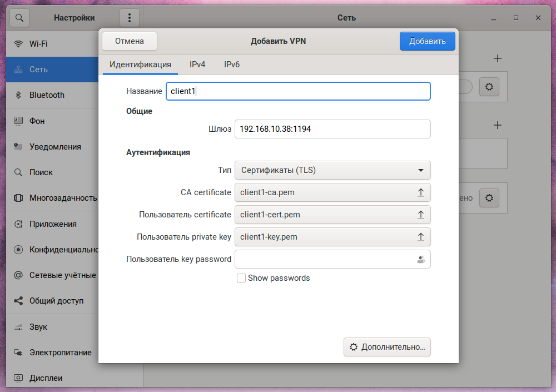Switch to the IPv6 tab
This screenshot has height=392, width=556.
click(232, 64)
